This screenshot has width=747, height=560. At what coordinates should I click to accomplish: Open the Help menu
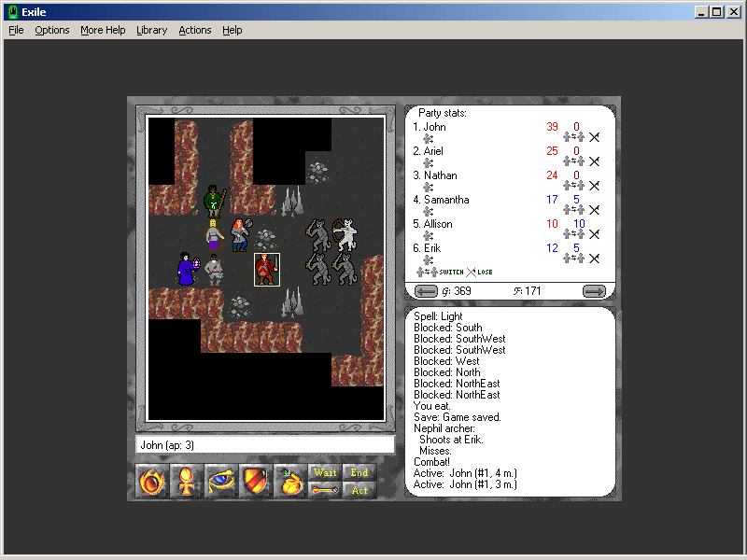point(232,30)
